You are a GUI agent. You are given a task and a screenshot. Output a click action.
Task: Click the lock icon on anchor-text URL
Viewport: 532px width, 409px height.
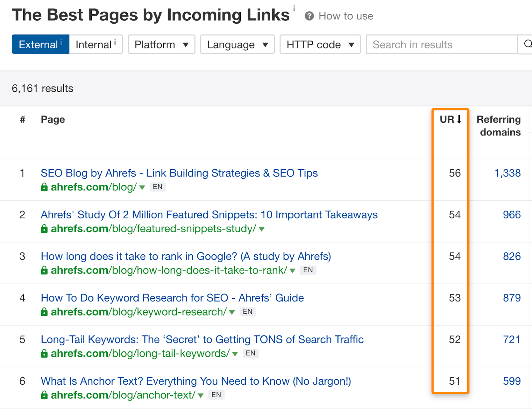[x=44, y=395]
